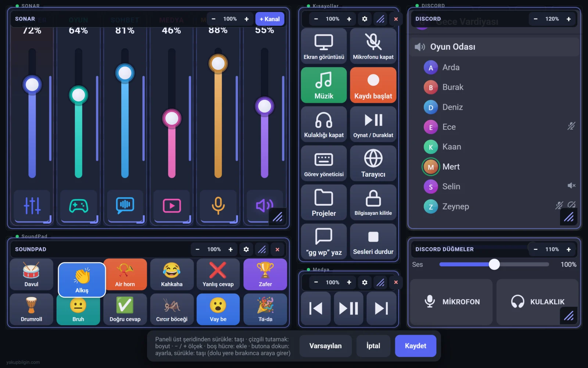The image size is (588, 368).
Task: Increase Sonar panel scale with plus
Action: tap(247, 19)
